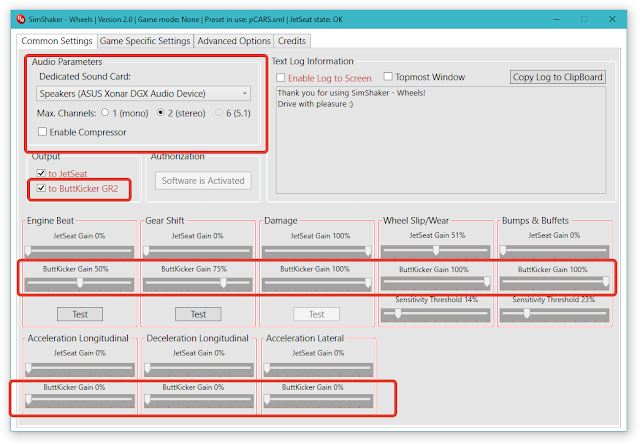Click Bumps & Buffets Sensitivity Threshold slider

(x=554, y=314)
